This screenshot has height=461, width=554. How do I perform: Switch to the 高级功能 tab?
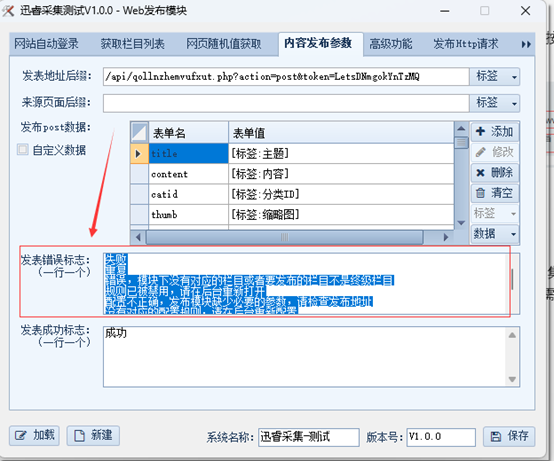point(391,44)
